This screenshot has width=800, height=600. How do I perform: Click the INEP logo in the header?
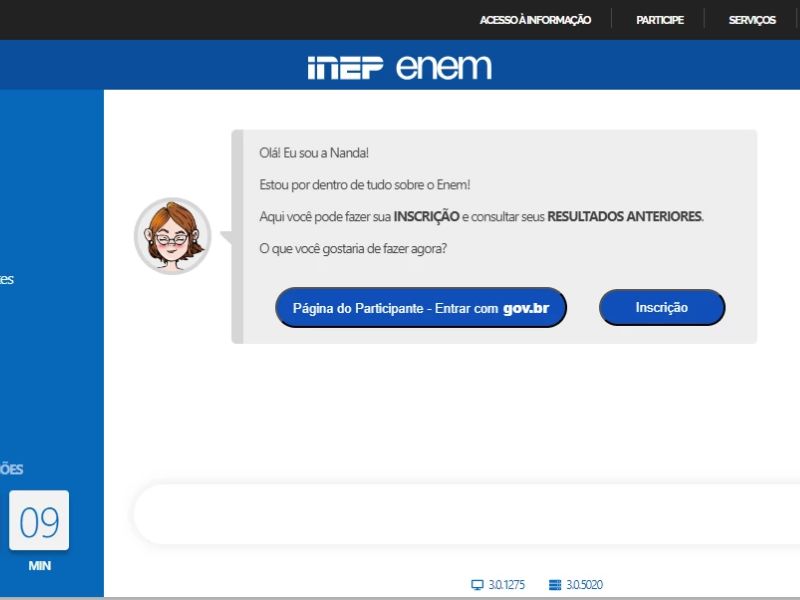[345, 67]
